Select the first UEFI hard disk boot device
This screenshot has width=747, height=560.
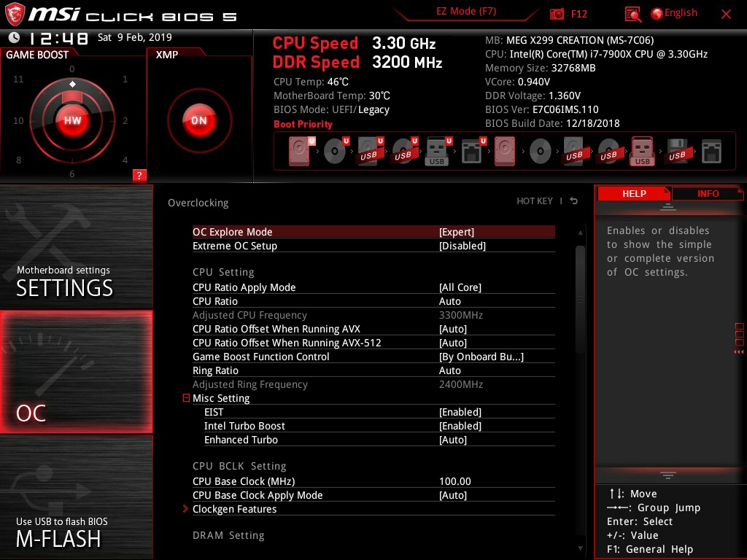pyautogui.click(x=299, y=152)
